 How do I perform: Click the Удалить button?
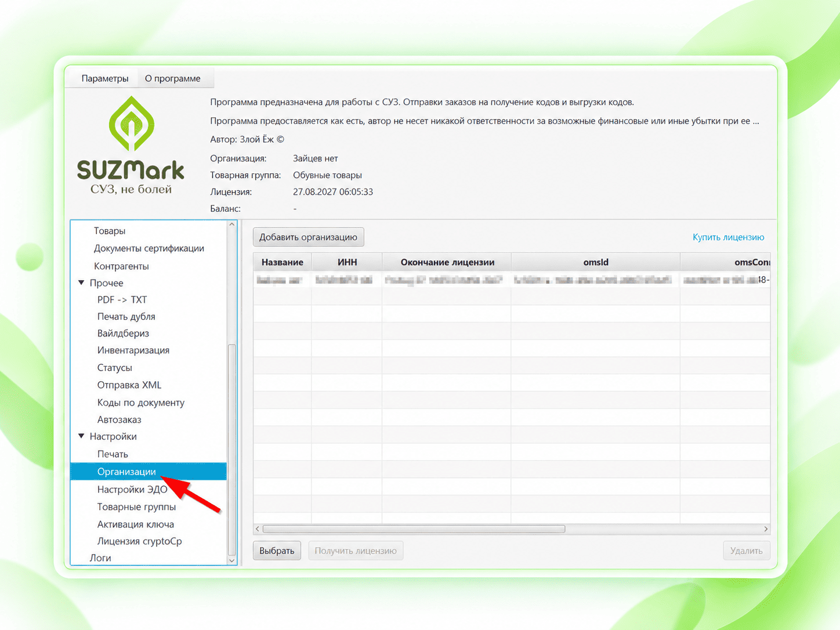pos(747,551)
